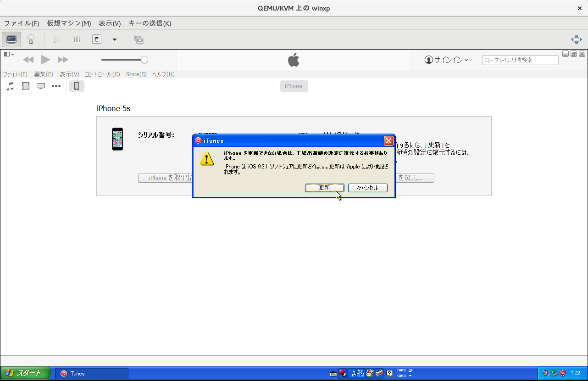Viewport: 588px width, 381px height.
Task: Toggle CAPS lock indicator in language bar
Action: [x=401, y=370]
